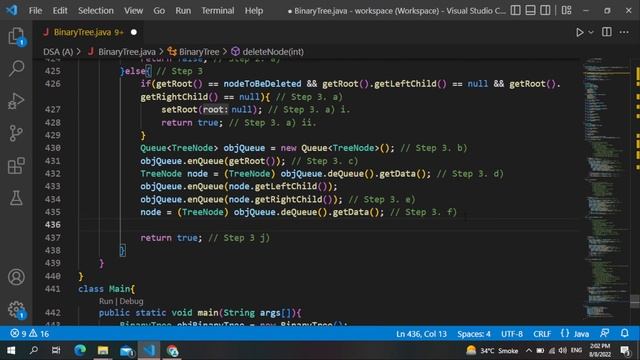Screen dimensions: 640x360
Task: Open the Testing flask view
Action: coord(16,198)
